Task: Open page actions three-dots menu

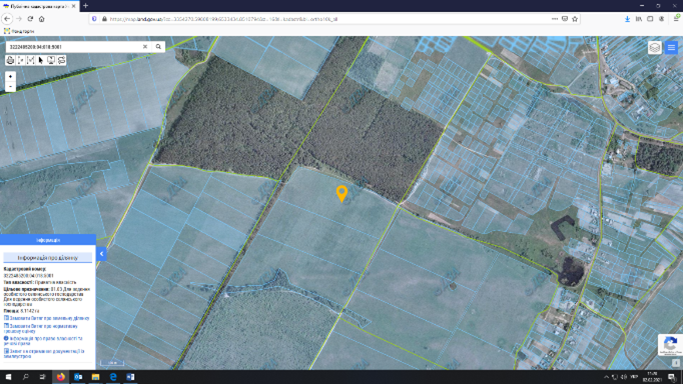Action: pos(555,19)
